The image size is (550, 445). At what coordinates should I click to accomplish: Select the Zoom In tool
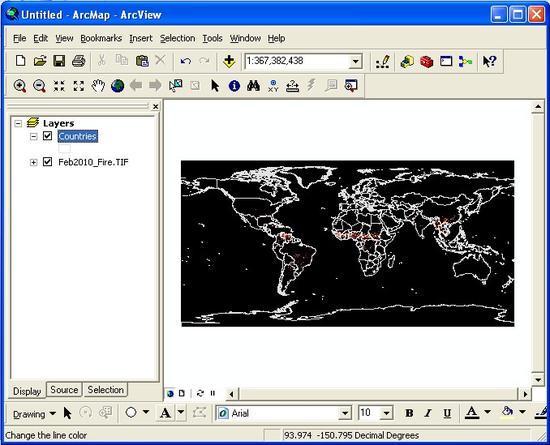click(20, 86)
